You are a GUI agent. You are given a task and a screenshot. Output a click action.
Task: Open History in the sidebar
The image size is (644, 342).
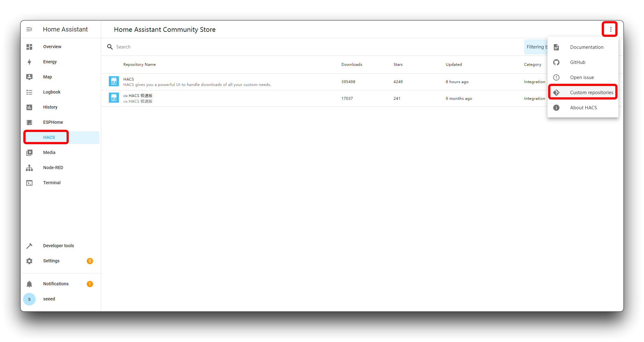click(61, 107)
